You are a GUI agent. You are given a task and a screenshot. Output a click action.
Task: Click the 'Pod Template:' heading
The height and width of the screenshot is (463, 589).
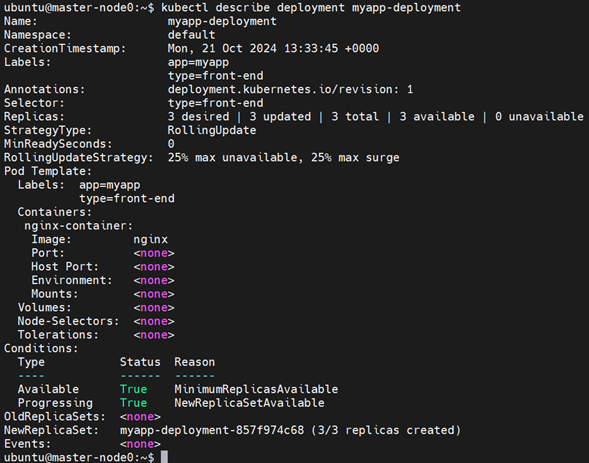click(x=48, y=171)
